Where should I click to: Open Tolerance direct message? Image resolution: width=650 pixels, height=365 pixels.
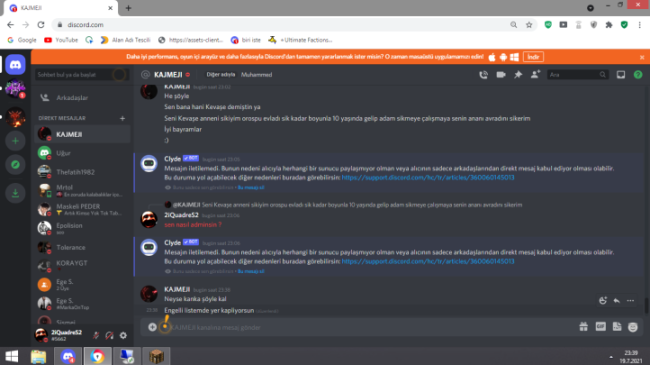click(x=82, y=247)
